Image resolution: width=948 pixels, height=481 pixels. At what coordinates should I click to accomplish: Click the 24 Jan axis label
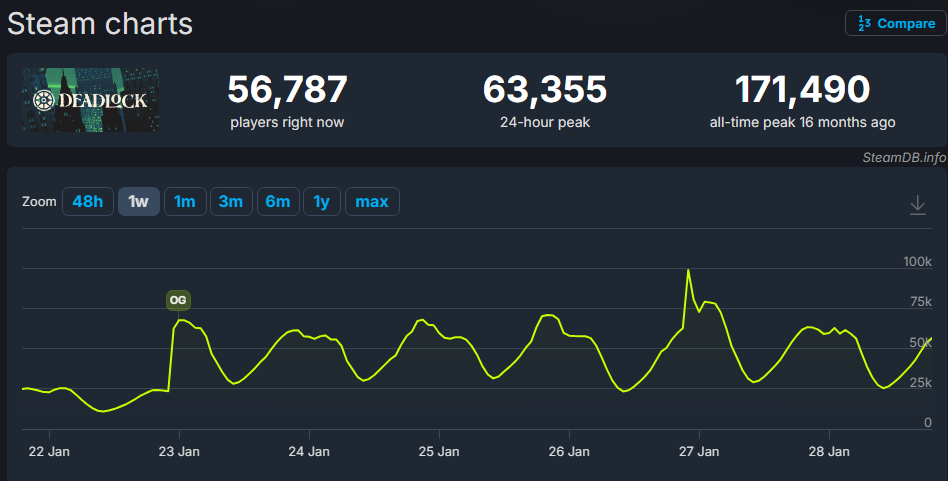pyautogui.click(x=309, y=451)
